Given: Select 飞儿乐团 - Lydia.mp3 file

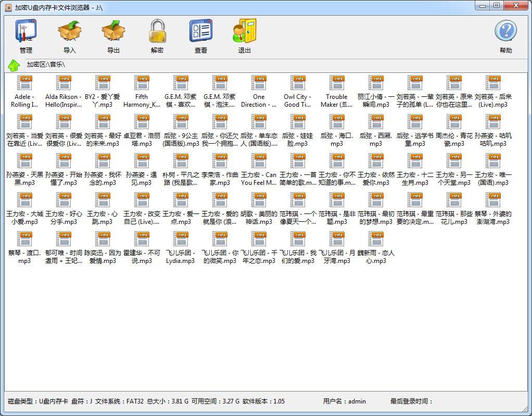Looking at the screenshot, I should 181,248.
